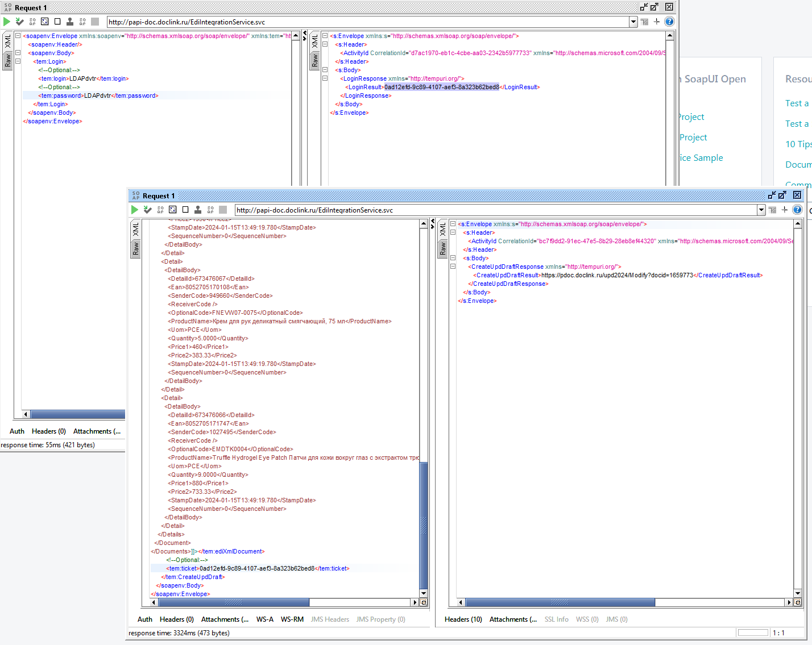
Task: Switch to the Raw tab in bottom request editor
Action: tap(135, 248)
